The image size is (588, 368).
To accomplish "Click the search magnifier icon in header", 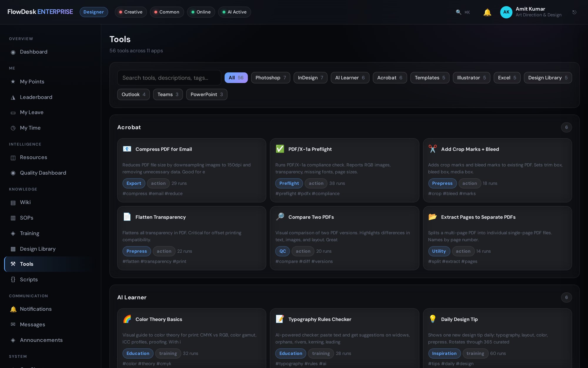I will [x=458, y=12].
